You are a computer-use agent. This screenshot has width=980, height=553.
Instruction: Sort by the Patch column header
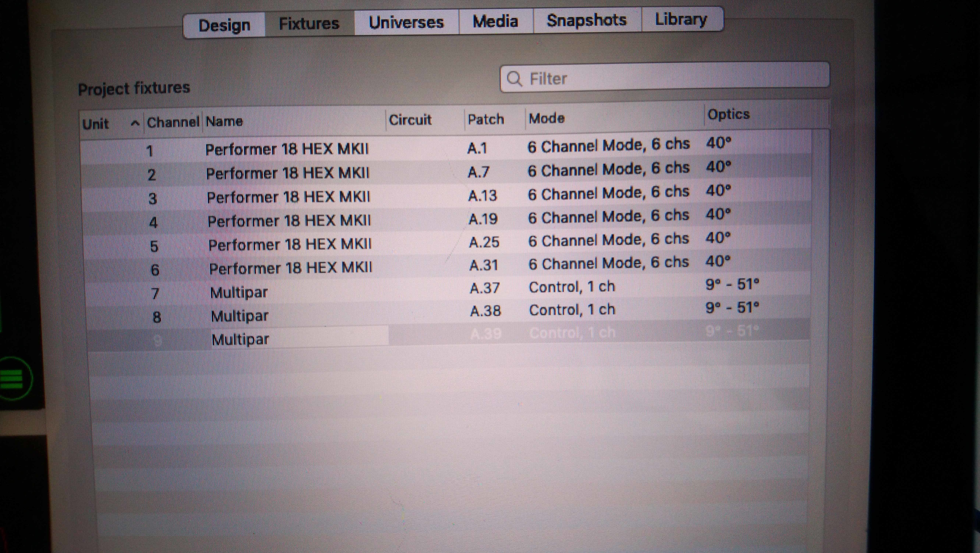tap(486, 119)
